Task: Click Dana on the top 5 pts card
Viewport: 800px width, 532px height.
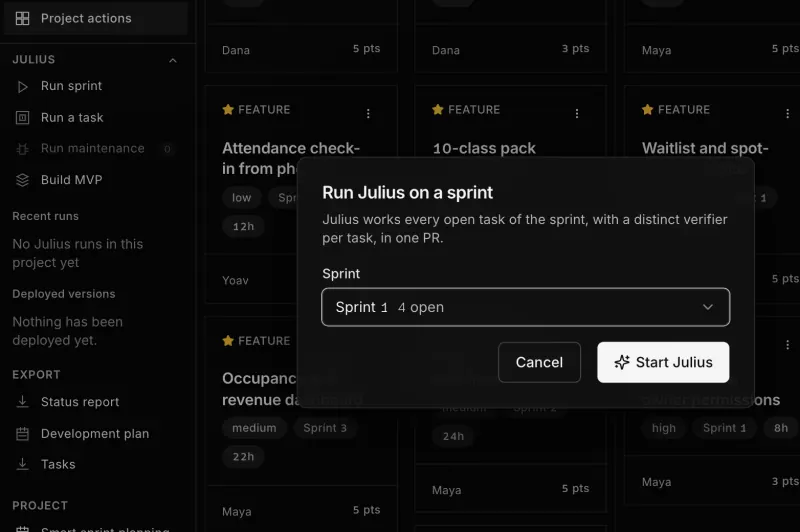Action: (x=236, y=50)
